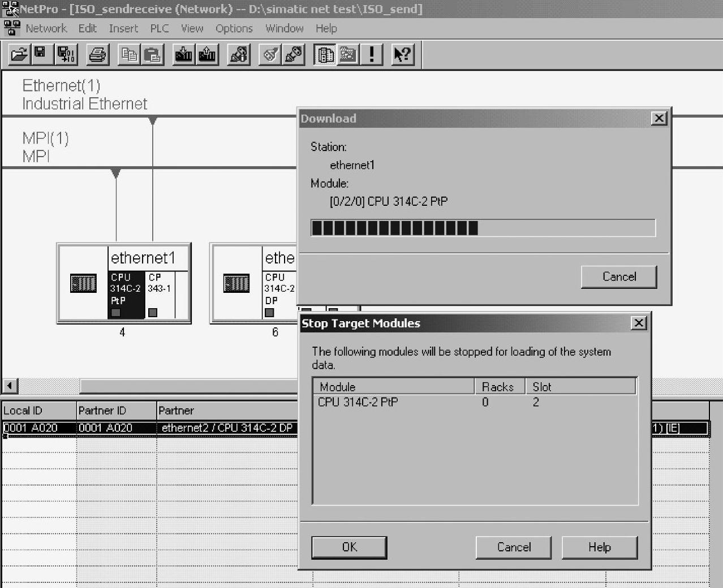Select the rack icon of the second station
The height and width of the screenshot is (588, 723).
236,283
